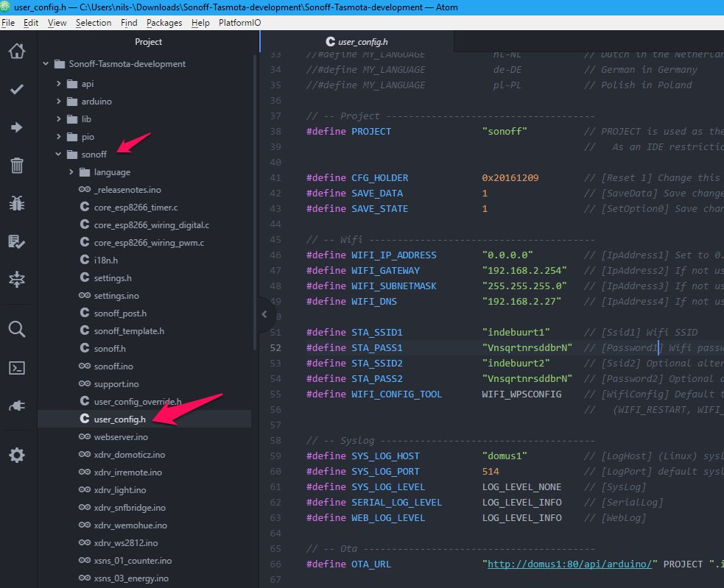This screenshot has height=588, width=724.
Task: Open the Find menu
Action: point(129,23)
